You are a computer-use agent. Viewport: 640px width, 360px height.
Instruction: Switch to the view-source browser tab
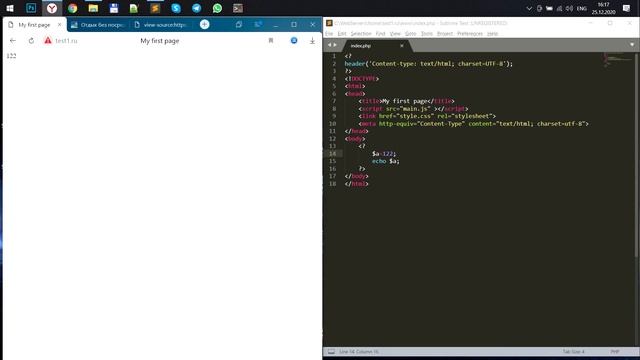pyautogui.click(x=162, y=24)
